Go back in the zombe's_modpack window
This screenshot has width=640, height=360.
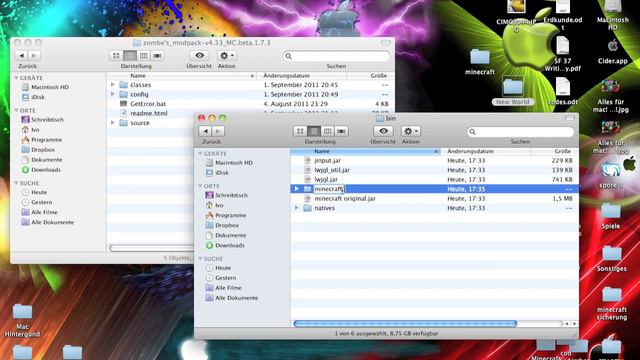click(22, 55)
